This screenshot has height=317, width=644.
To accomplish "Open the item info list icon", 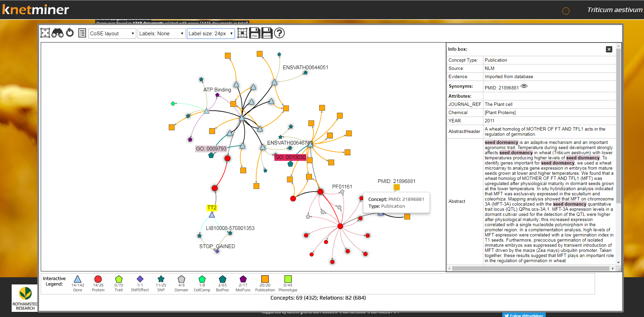I will pyautogui.click(x=82, y=33).
